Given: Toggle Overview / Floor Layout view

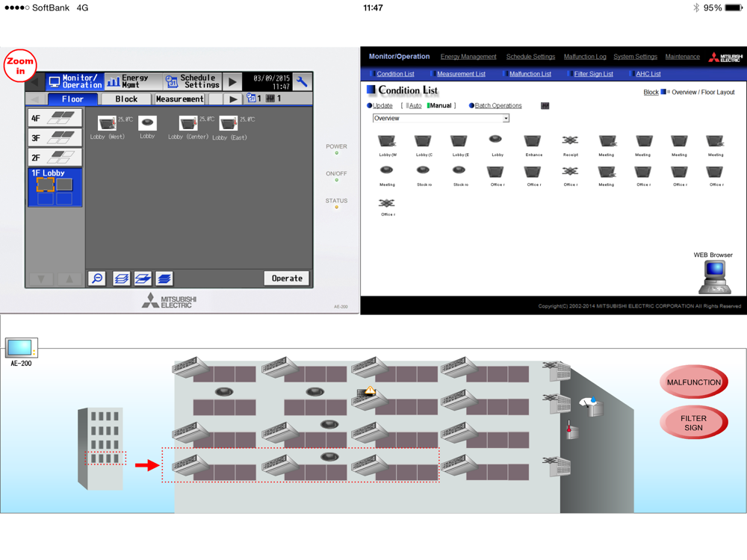Looking at the screenshot, I should tap(703, 92).
